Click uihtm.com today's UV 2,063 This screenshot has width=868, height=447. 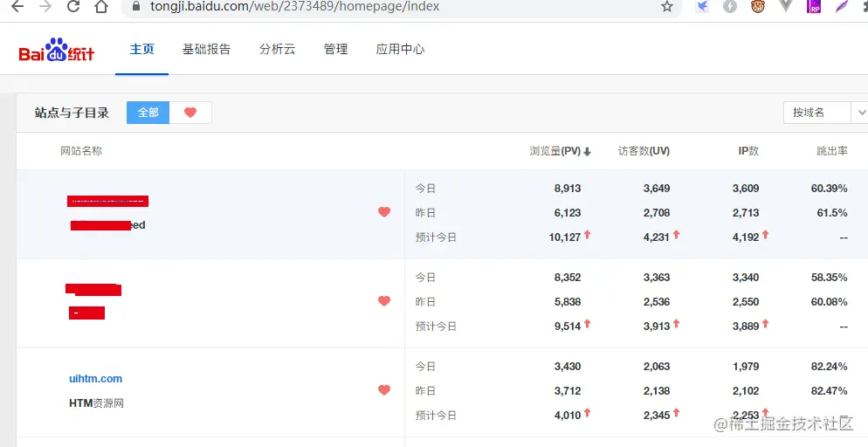click(657, 366)
